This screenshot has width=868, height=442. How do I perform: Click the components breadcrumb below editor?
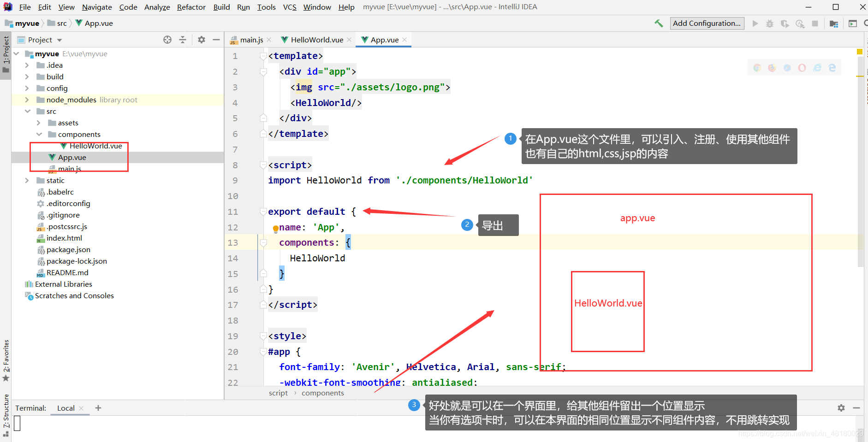(x=322, y=393)
